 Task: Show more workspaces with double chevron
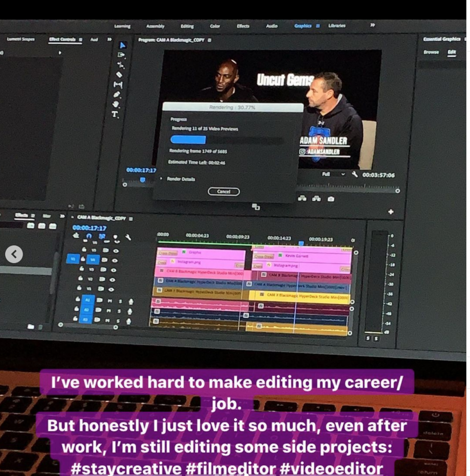pos(372,25)
